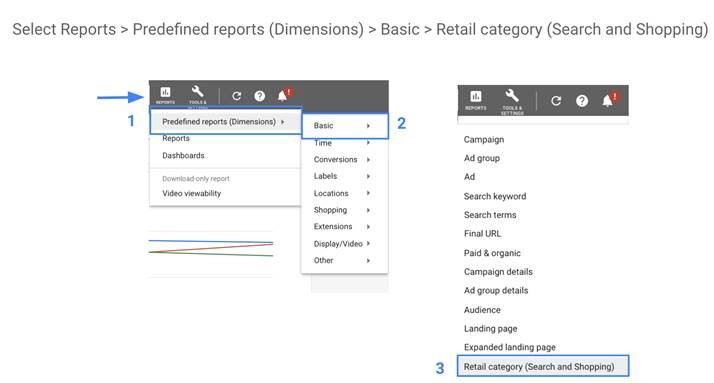The width and height of the screenshot is (714, 383).
Task: Click refresh icon in left toolbar
Action: (x=236, y=96)
